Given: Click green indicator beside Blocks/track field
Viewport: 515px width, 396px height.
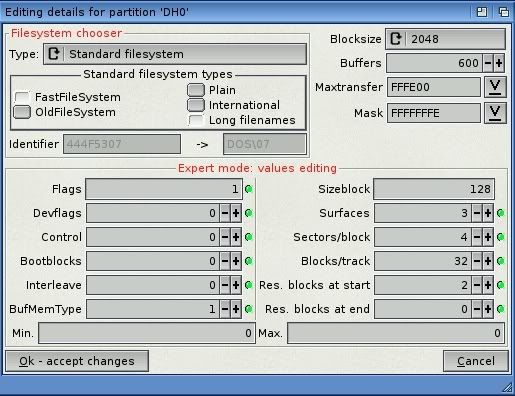Looking at the screenshot, I should (500, 261).
